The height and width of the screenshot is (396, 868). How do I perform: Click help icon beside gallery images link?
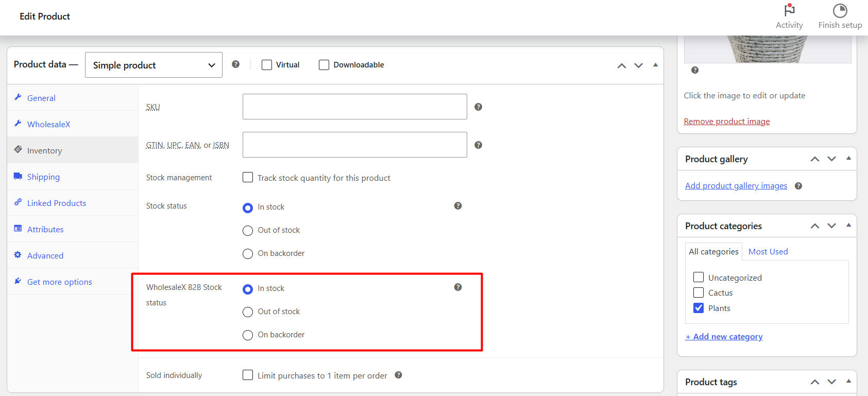click(x=798, y=186)
